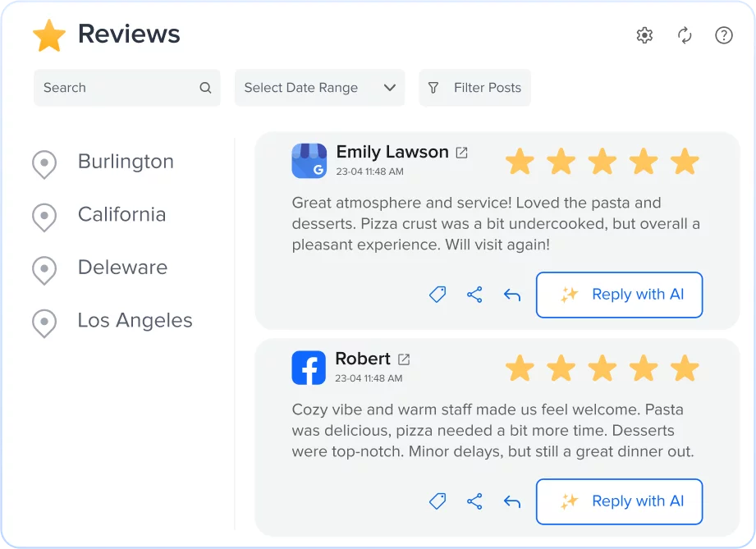Image resolution: width=756 pixels, height=549 pixels.
Task: Click the fifth star on Robert's rating
Action: 685,368
